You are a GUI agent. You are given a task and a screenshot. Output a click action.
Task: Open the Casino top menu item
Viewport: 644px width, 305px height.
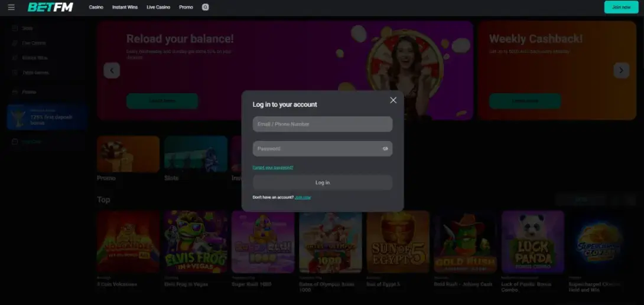click(96, 7)
